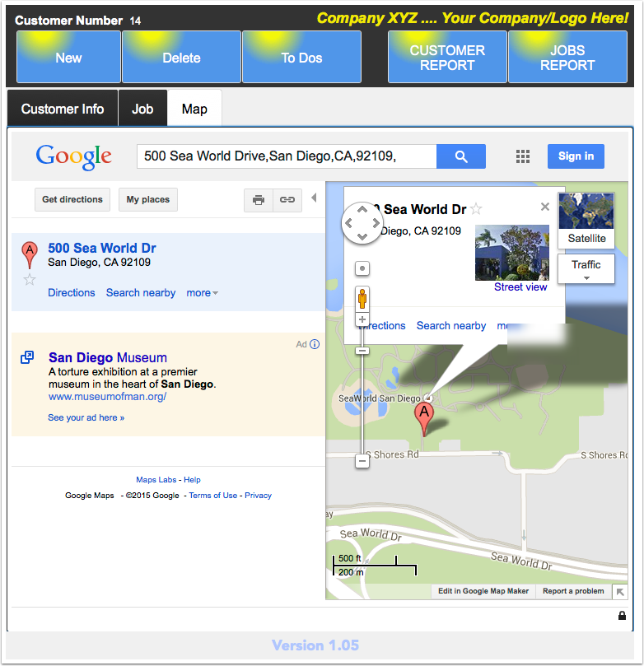Expand the Traffic dropdown
The image size is (644, 666).
(586, 269)
